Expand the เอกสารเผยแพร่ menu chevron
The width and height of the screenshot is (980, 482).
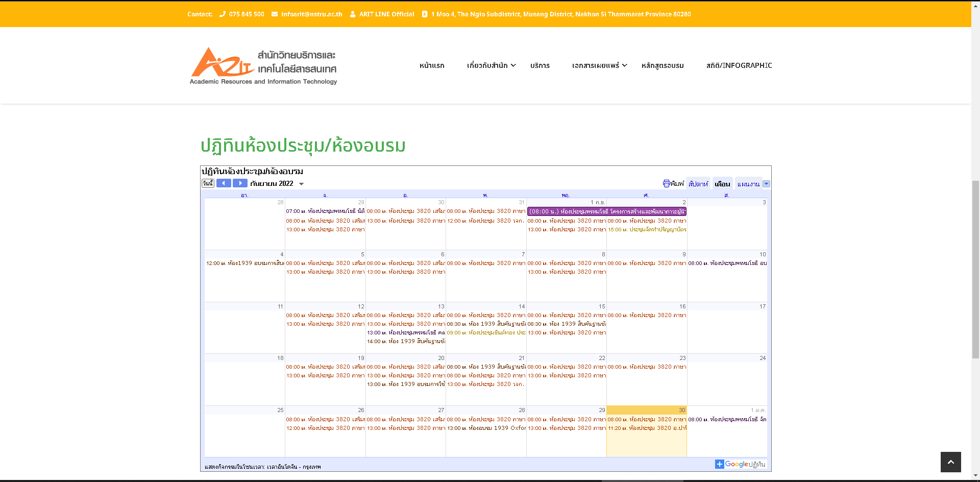click(x=625, y=65)
